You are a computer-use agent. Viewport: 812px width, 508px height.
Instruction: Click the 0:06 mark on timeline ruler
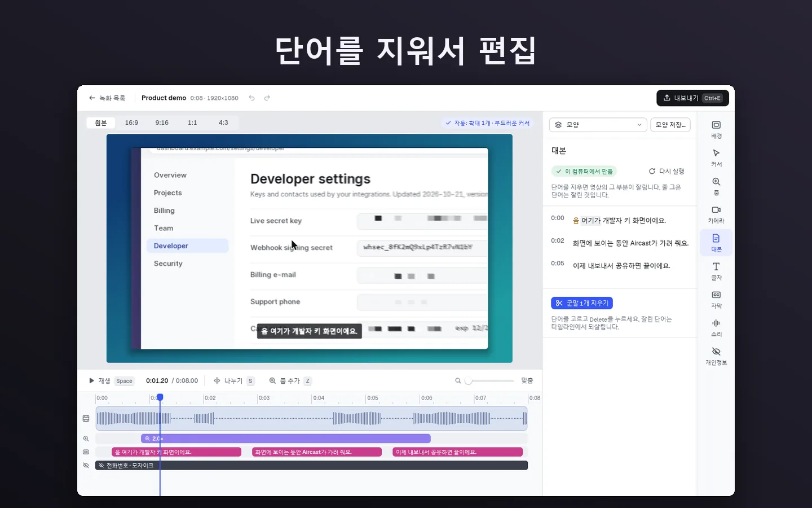coord(426,398)
